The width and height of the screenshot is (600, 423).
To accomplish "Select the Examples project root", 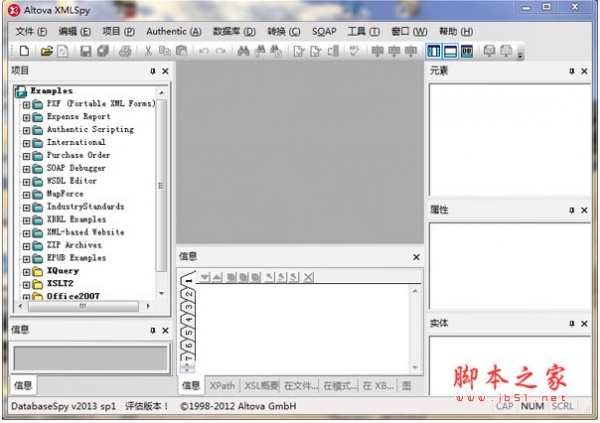I will (x=51, y=91).
